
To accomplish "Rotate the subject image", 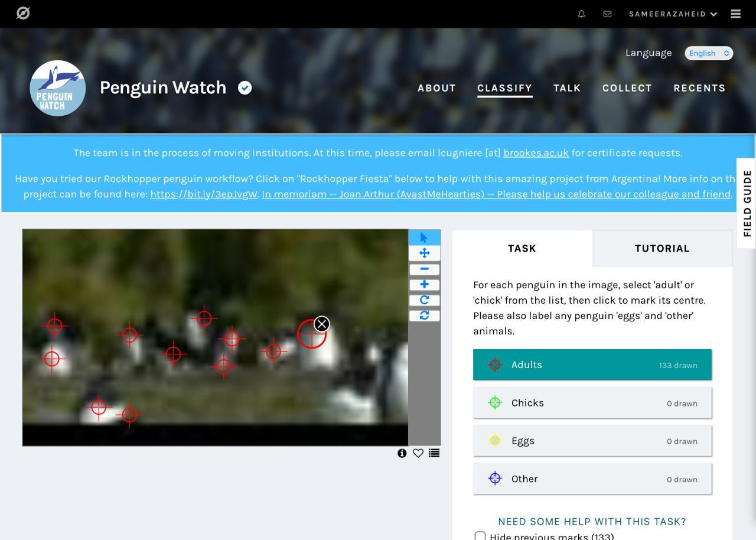I will coord(424,300).
